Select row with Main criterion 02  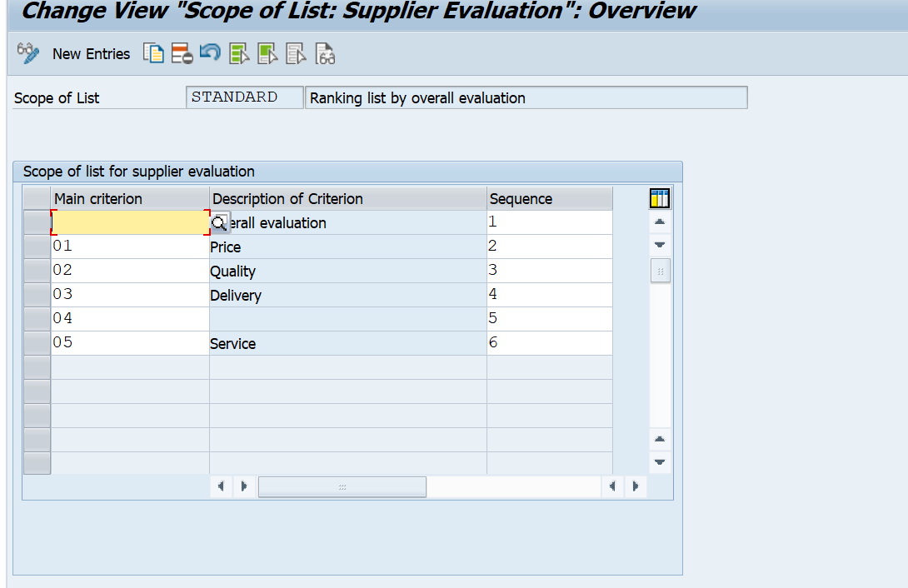coord(37,271)
